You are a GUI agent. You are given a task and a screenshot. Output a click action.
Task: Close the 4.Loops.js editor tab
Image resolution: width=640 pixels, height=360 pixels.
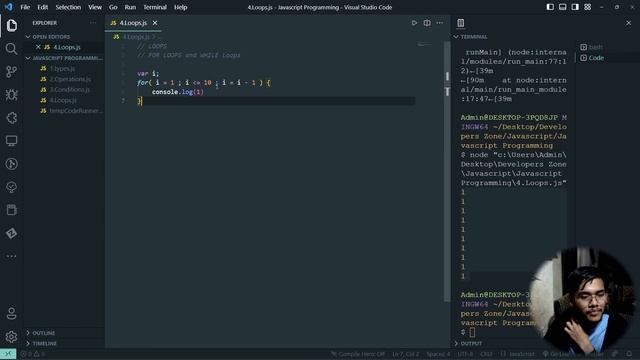pos(155,23)
